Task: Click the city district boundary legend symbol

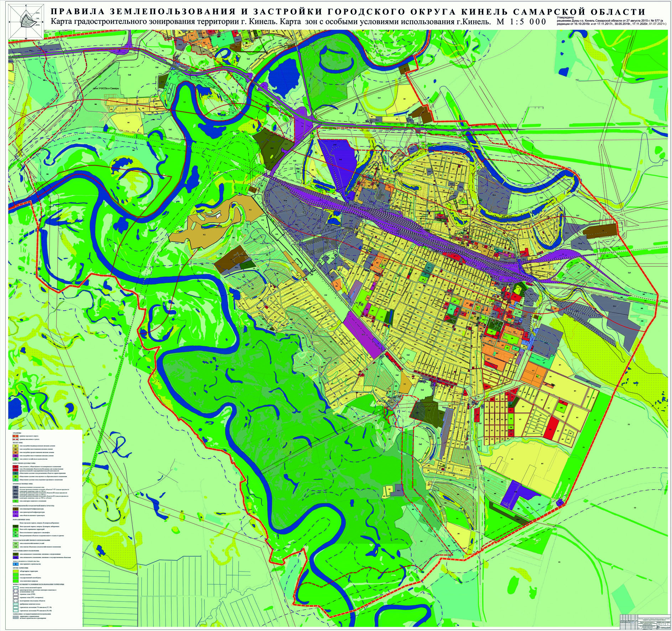Action: click(x=15, y=436)
